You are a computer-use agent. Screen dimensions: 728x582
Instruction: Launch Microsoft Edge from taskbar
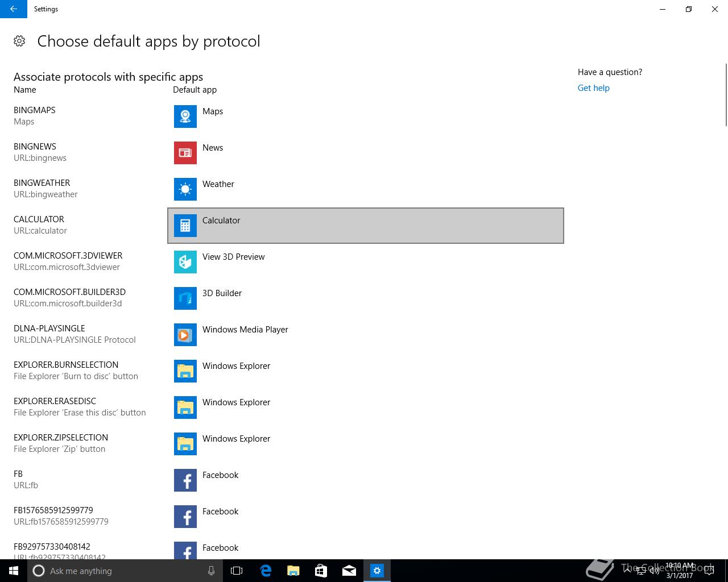click(265, 571)
